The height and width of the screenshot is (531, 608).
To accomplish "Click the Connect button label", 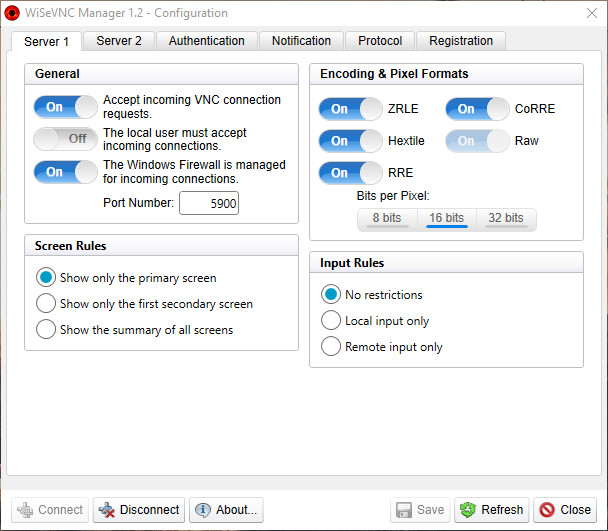I will (x=60, y=510).
